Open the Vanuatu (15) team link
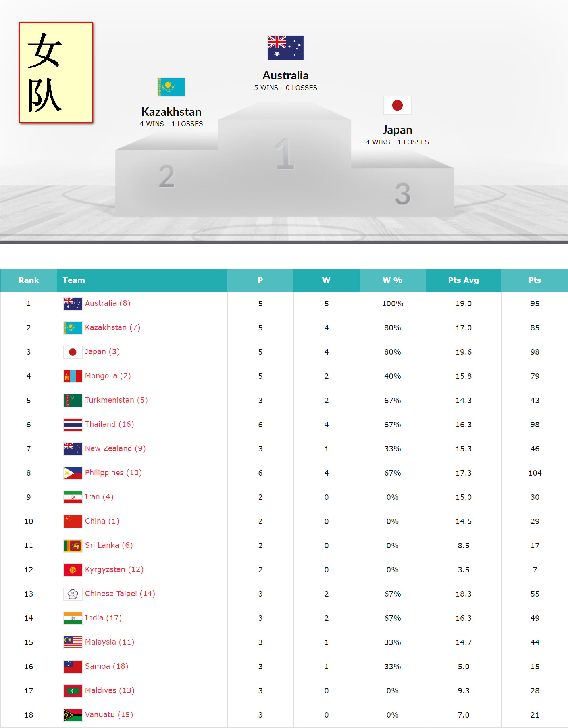This screenshot has width=568, height=728. point(109,715)
